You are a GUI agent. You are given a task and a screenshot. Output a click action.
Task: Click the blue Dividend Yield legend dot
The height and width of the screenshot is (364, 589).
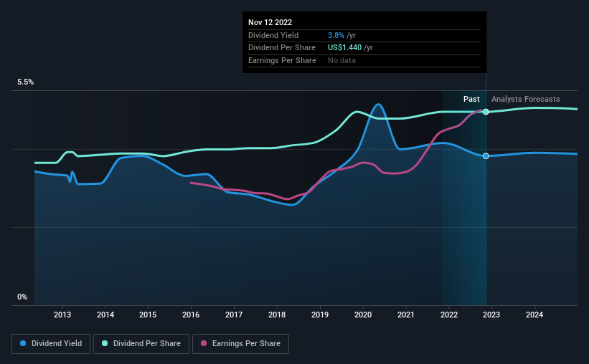[23, 343]
